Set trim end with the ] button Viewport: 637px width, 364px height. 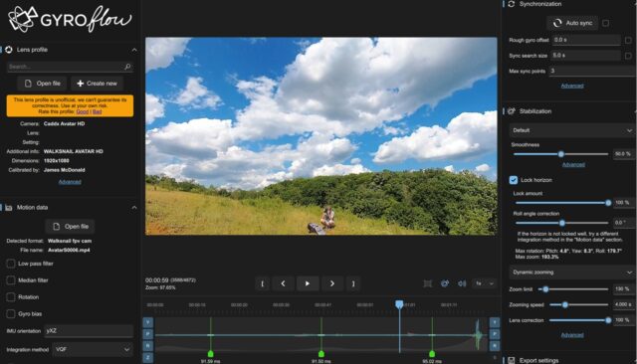click(x=353, y=283)
